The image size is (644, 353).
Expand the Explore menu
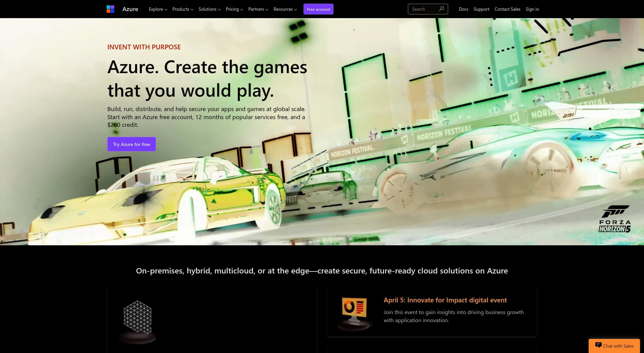[x=158, y=9]
